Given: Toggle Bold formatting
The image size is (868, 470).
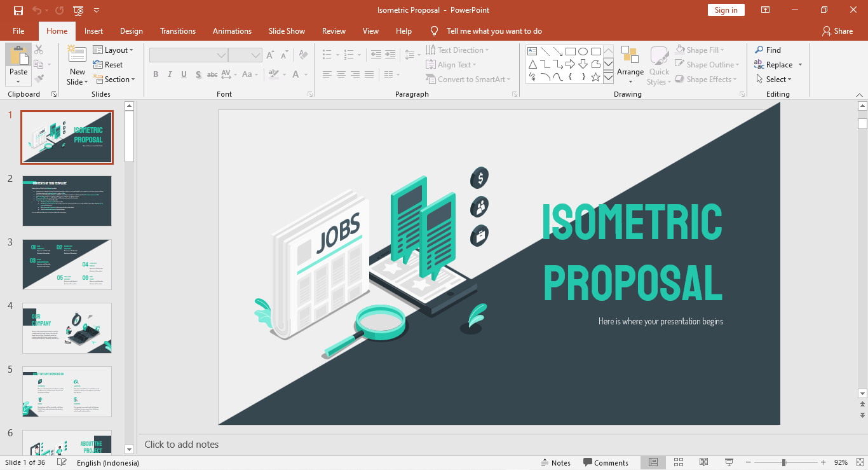Looking at the screenshot, I should (x=156, y=74).
